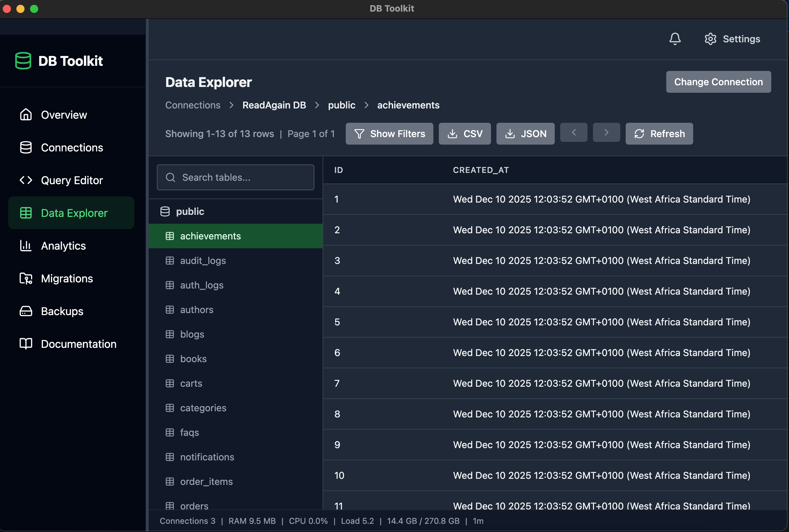Viewport: 789px width, 532px height.
Task: Click the DB Toolkit database logo icon
Action: (23, 61)
